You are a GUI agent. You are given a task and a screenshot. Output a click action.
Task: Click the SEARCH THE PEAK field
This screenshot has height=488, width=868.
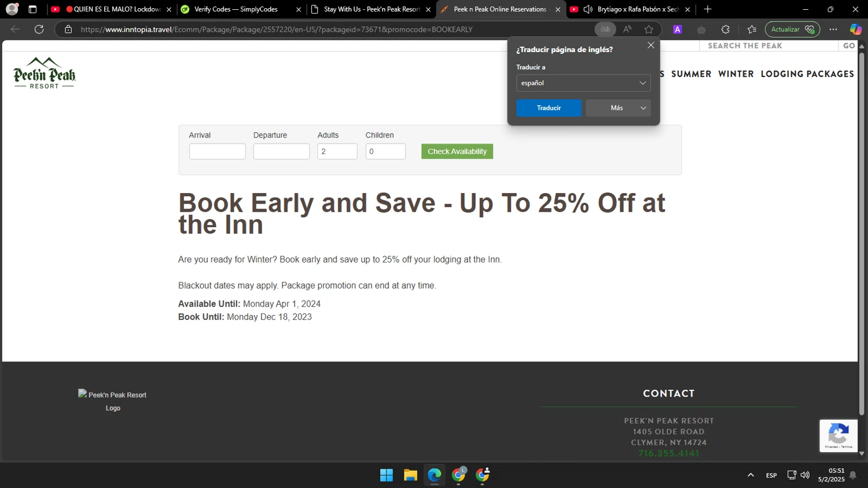click(x=768, y=46)
